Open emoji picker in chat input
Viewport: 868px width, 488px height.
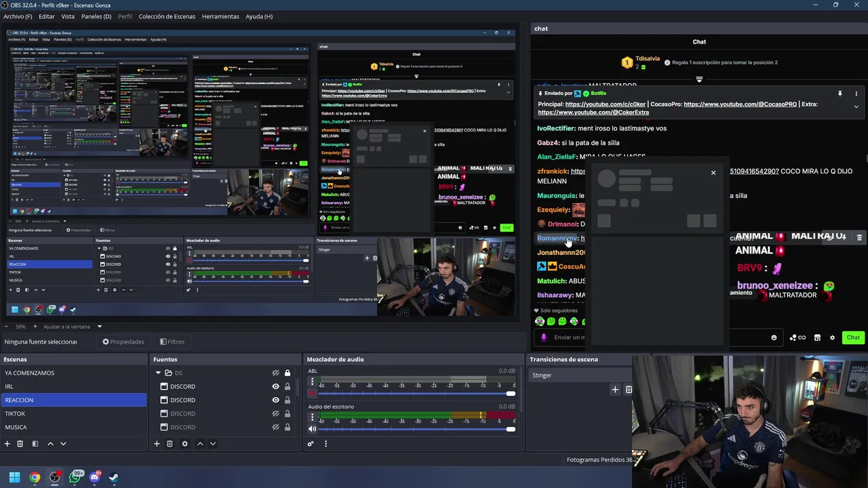point(774,338)
